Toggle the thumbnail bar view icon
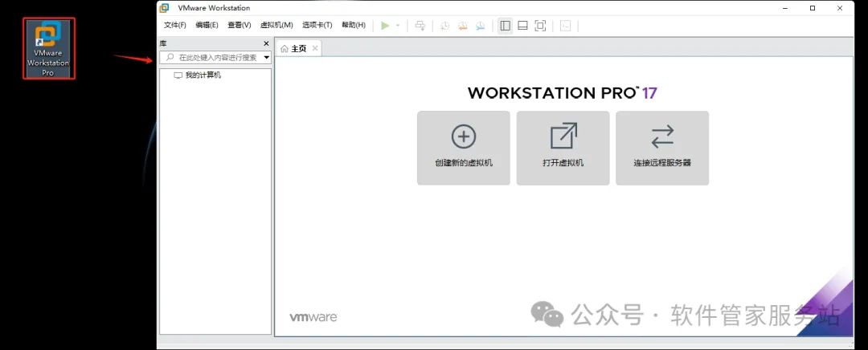 (x=522, y=26)
